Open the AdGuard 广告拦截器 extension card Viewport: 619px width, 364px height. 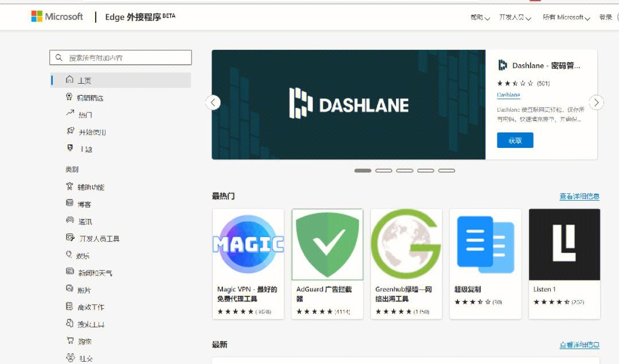[327, 264]
